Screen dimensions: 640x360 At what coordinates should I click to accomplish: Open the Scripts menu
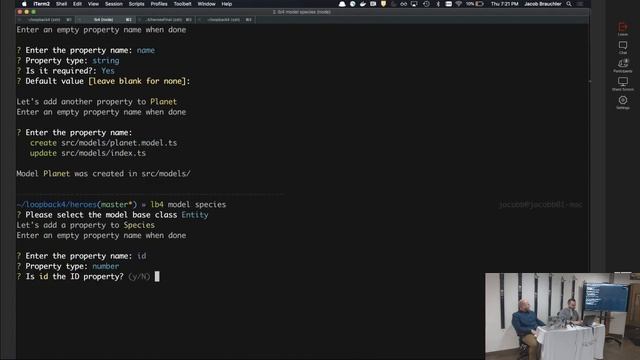(136, 4)
